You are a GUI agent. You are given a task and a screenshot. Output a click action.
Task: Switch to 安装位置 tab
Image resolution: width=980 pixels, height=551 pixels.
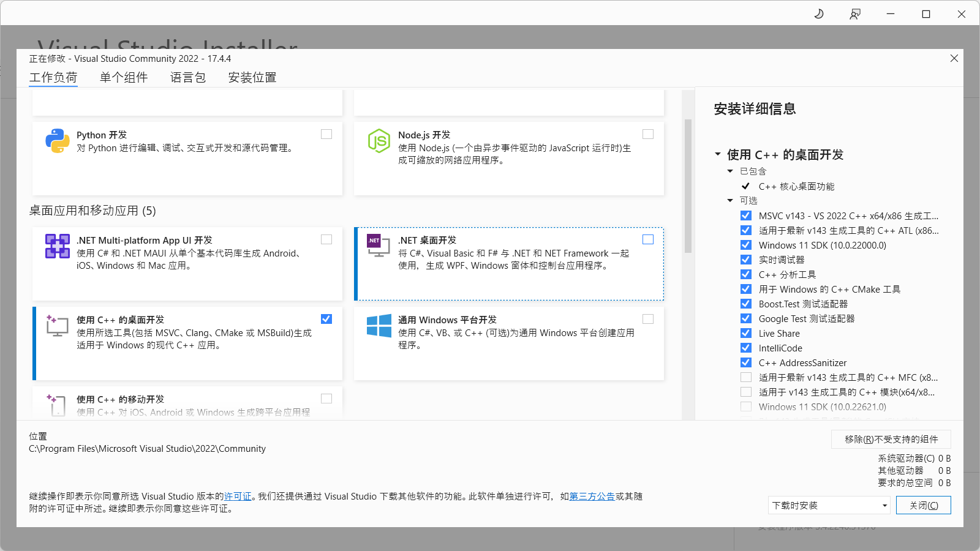point(252,78)
